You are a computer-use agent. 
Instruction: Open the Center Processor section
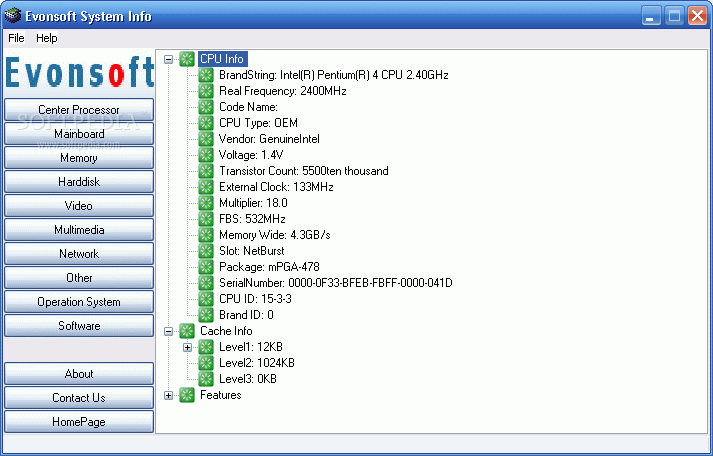coord(79,110)
